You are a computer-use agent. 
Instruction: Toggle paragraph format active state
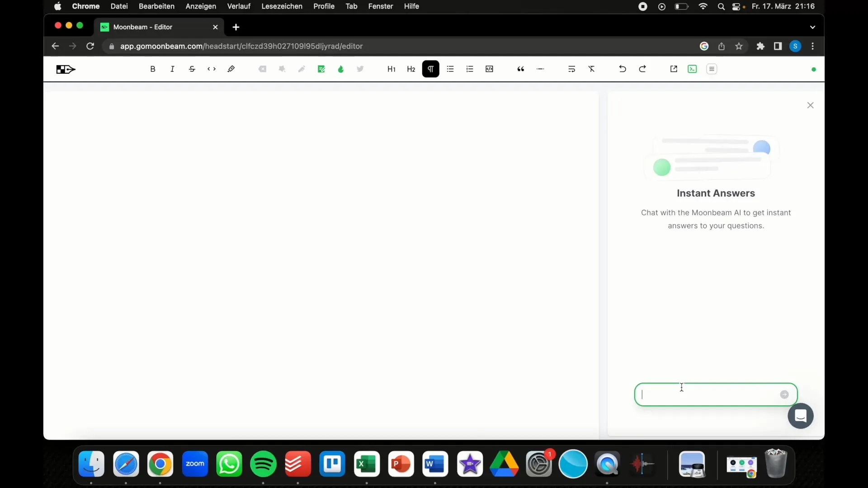[x=430, y=69]
